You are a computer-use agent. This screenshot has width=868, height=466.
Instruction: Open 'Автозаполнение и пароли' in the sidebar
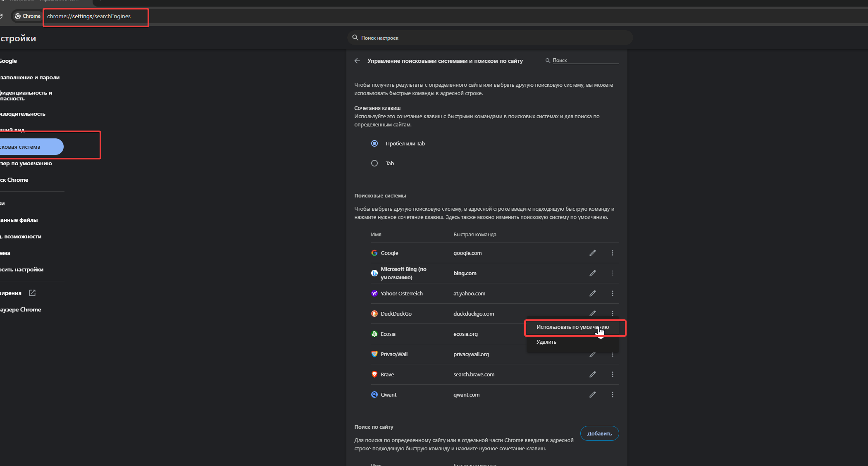coord(30,77)
